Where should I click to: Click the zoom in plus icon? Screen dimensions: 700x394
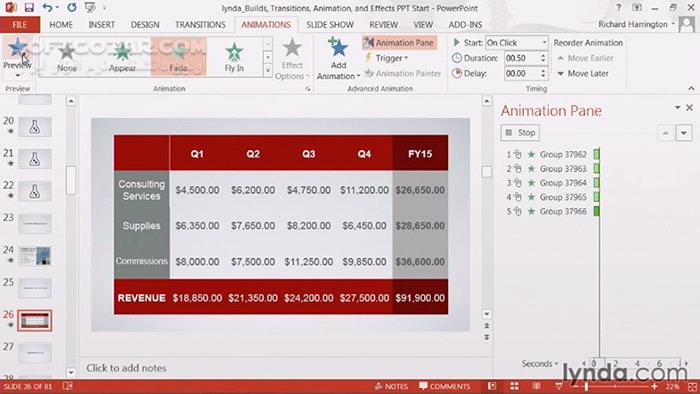[x=654, y=386]
